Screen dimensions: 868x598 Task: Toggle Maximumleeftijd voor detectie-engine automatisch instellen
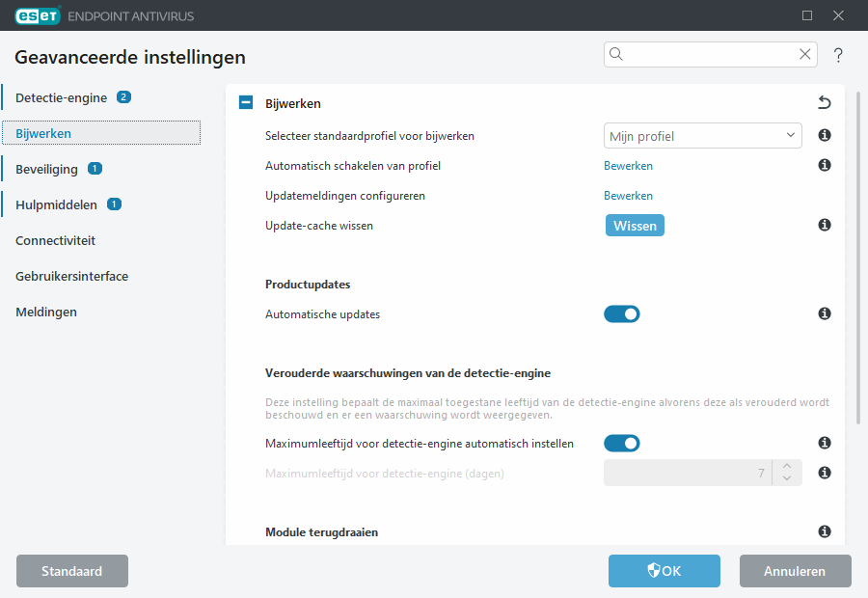click(622, 443)
